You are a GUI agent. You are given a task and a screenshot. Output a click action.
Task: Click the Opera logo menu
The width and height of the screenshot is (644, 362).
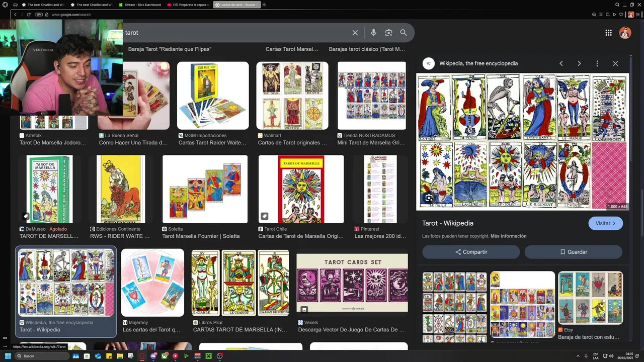[6, 5]
